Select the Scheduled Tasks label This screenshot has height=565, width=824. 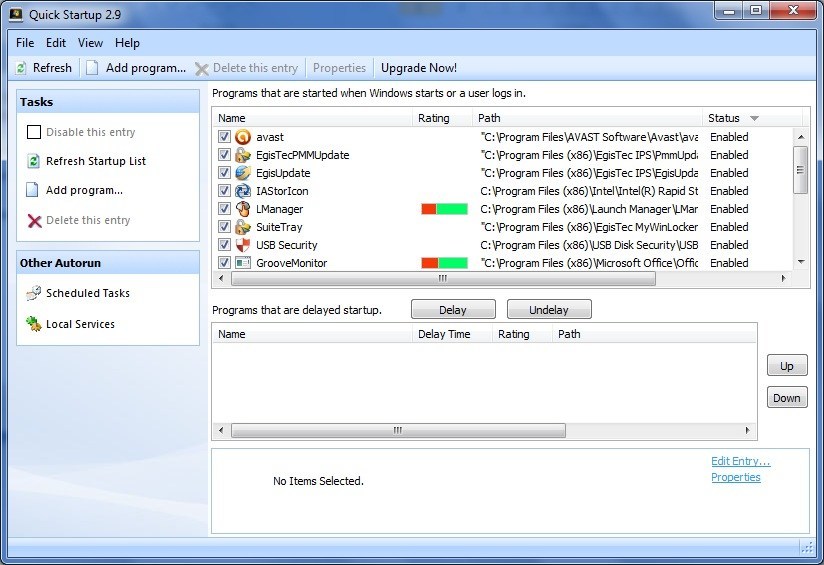(88, 293)
